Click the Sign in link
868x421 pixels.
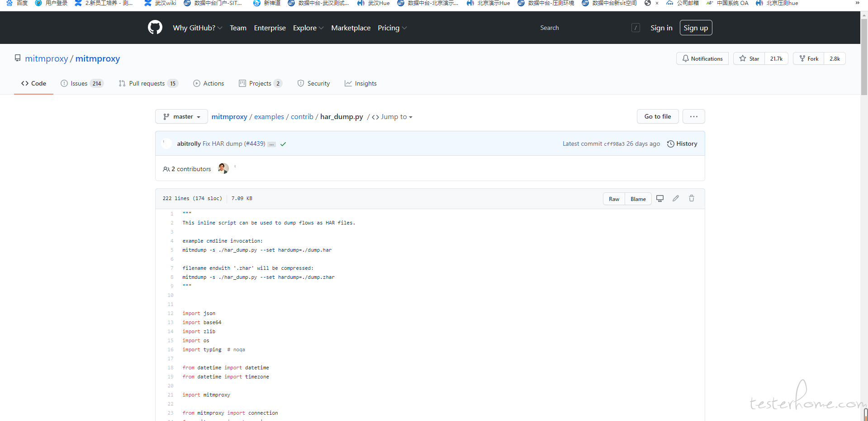pos(661,28)
